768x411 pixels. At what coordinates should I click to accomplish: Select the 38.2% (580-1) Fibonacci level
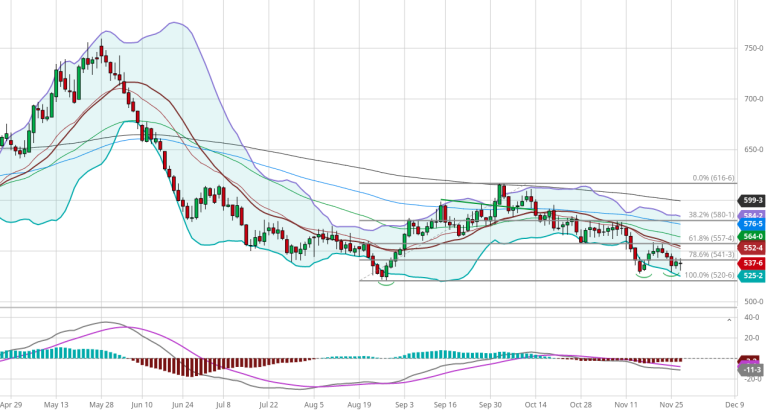click(x=712, y=214)
